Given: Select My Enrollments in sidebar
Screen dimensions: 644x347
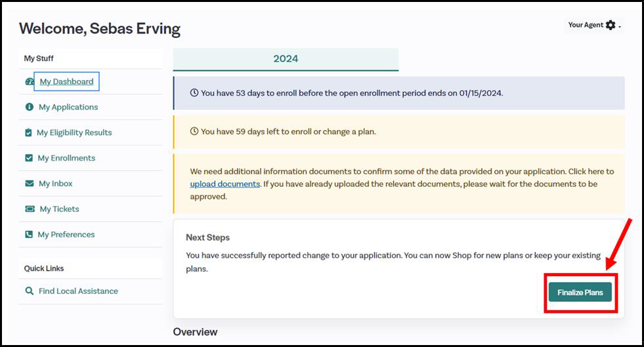Looking at the screenshot, I should click(66, 158).
